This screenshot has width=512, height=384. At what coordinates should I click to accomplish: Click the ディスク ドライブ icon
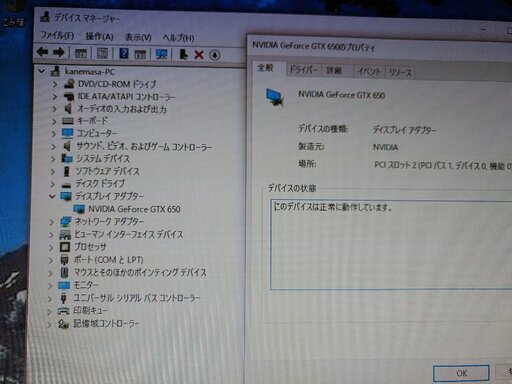[66, 184]
